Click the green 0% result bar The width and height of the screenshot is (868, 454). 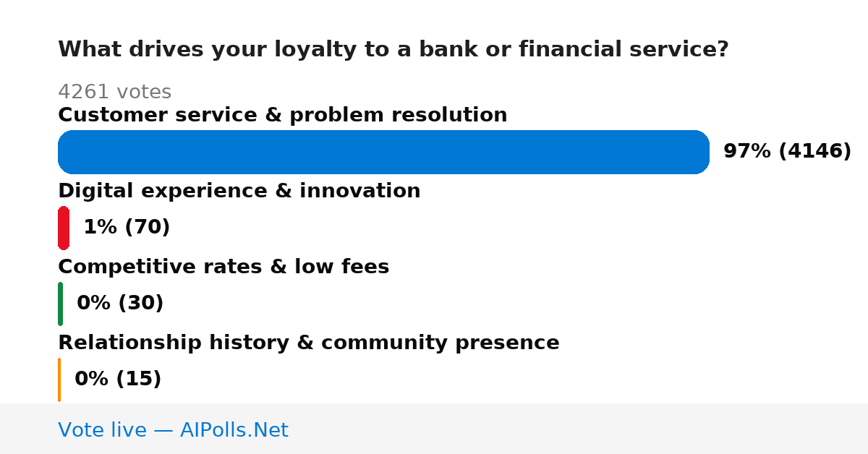click(x=60, y=304)
